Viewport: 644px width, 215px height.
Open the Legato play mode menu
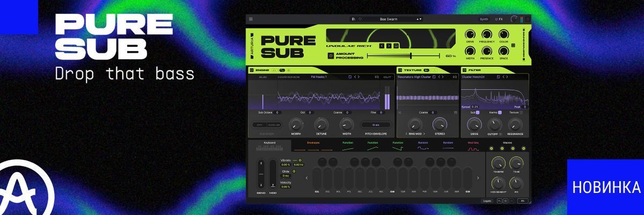[487, 200]
